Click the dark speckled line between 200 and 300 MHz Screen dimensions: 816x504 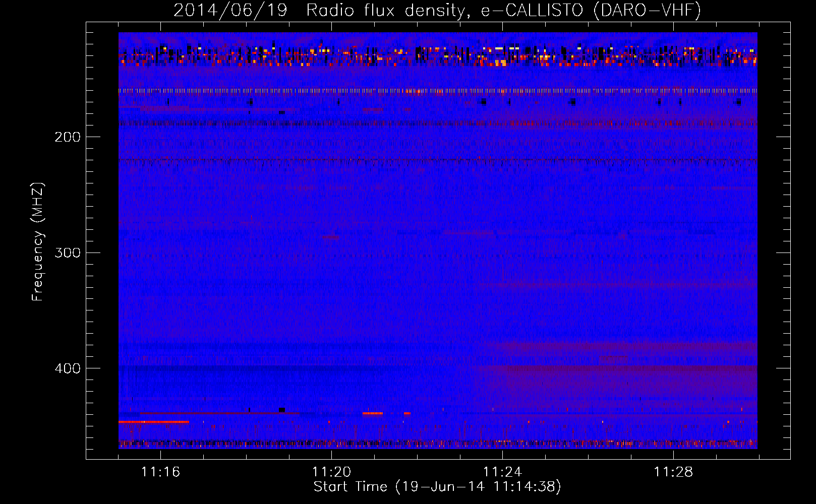(x=438, y=160)
